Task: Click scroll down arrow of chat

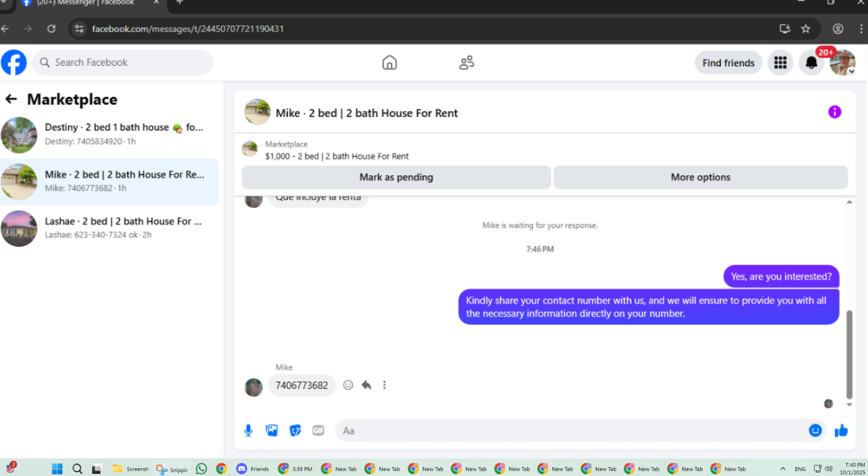Action: pyautogui.click(x=849, y=404)
